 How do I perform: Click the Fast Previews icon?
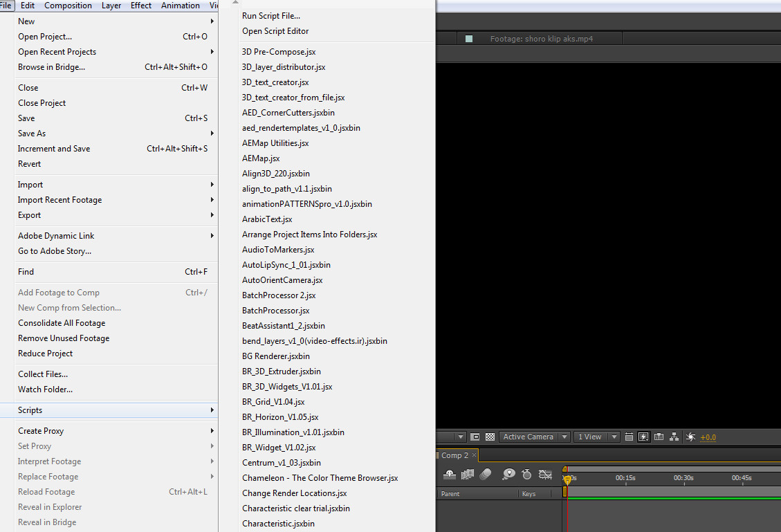point(643,437)
